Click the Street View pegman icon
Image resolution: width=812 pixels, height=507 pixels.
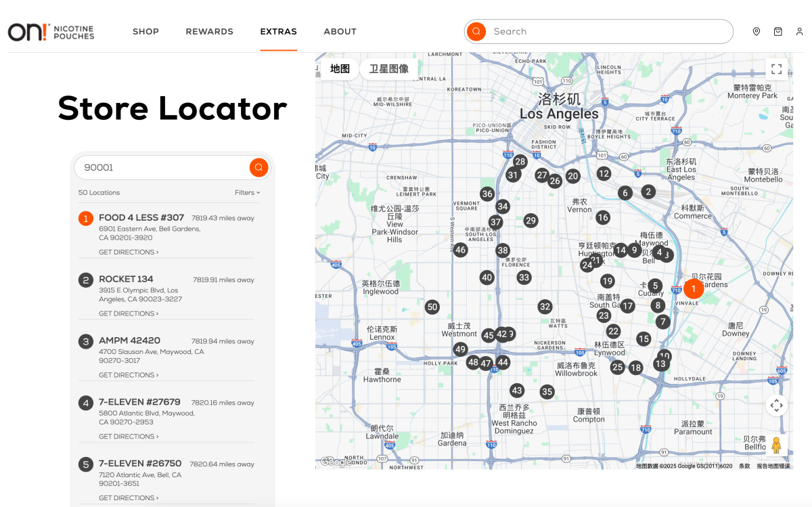776,445
